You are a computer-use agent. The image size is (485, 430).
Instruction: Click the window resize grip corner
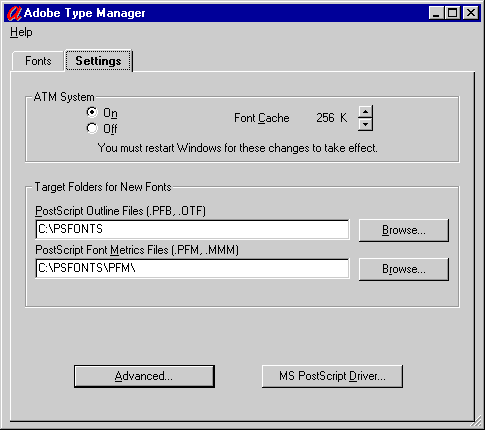click(477, 422)
